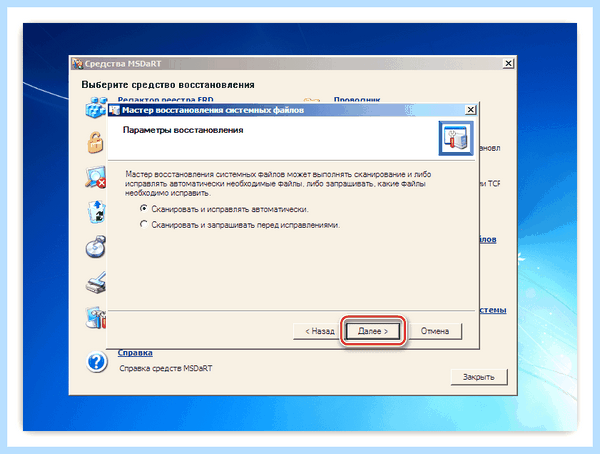
Task: Click the Средства MSDaRT title bar icon
Action: pos(78,64)
